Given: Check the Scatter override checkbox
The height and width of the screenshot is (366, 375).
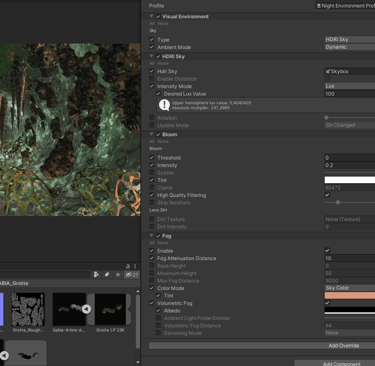Looking at the screenshot, I should pos(152,172).
